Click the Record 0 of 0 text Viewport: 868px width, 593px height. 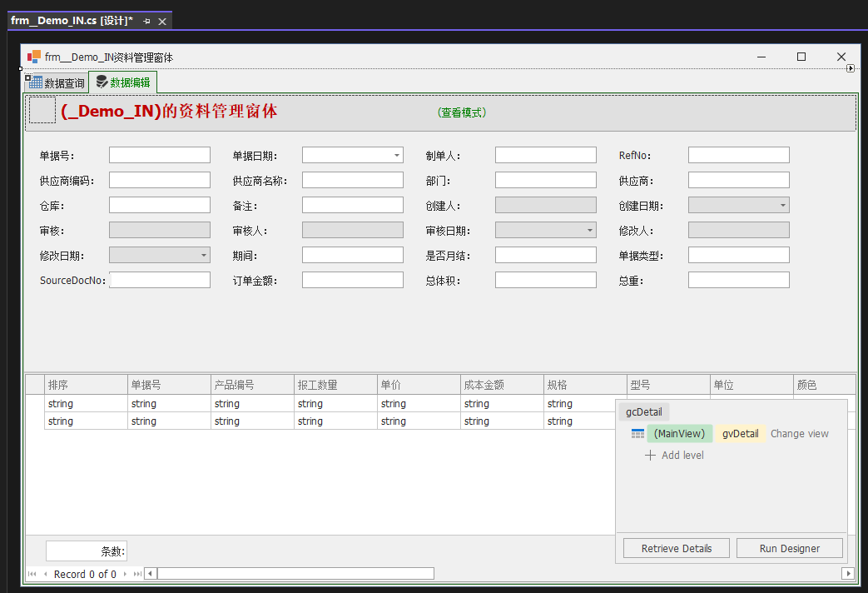pyautogui.click(x=85, y=574)
